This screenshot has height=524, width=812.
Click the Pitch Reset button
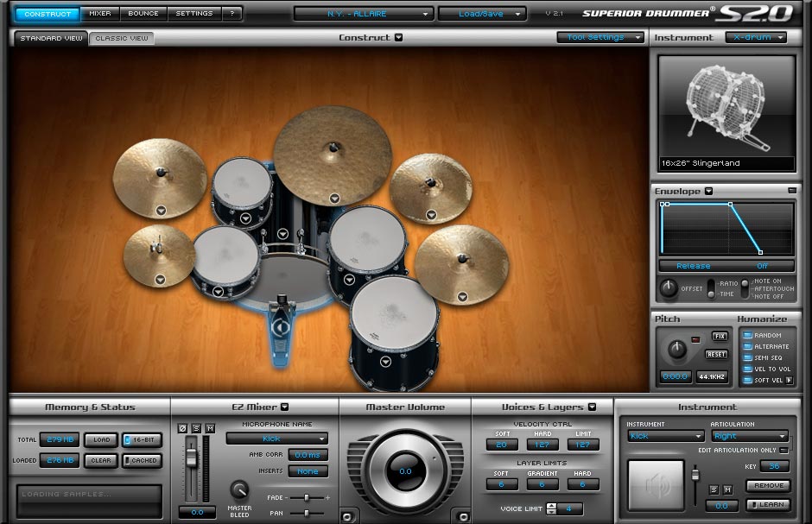(x=716, y=354)
